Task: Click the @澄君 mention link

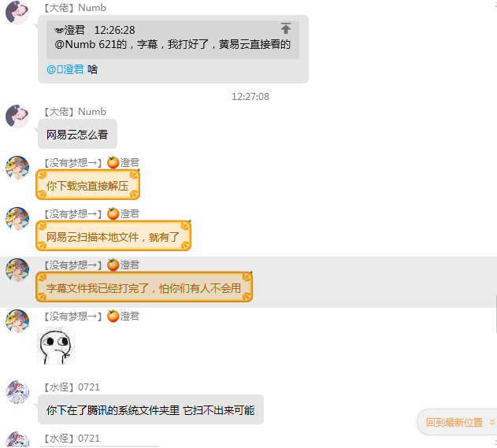Action: [x=65, y=69]
